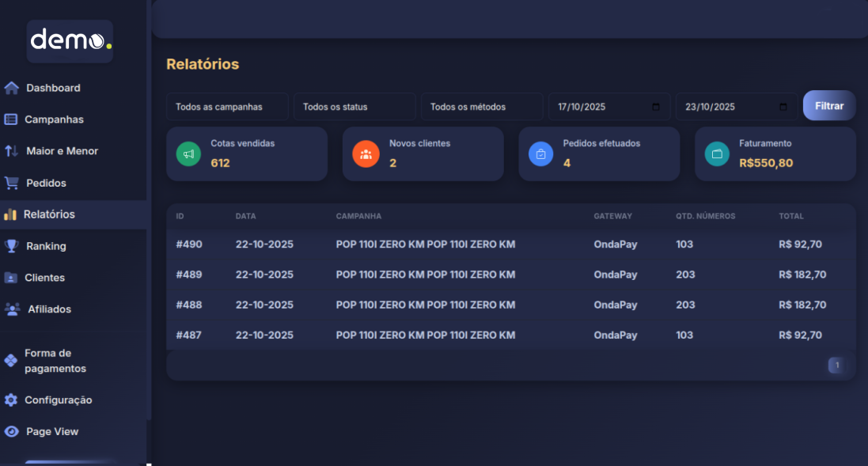Click the Pedidos shopping cart icon
Screen dimensions: 868x466
[x=11, y=183]
